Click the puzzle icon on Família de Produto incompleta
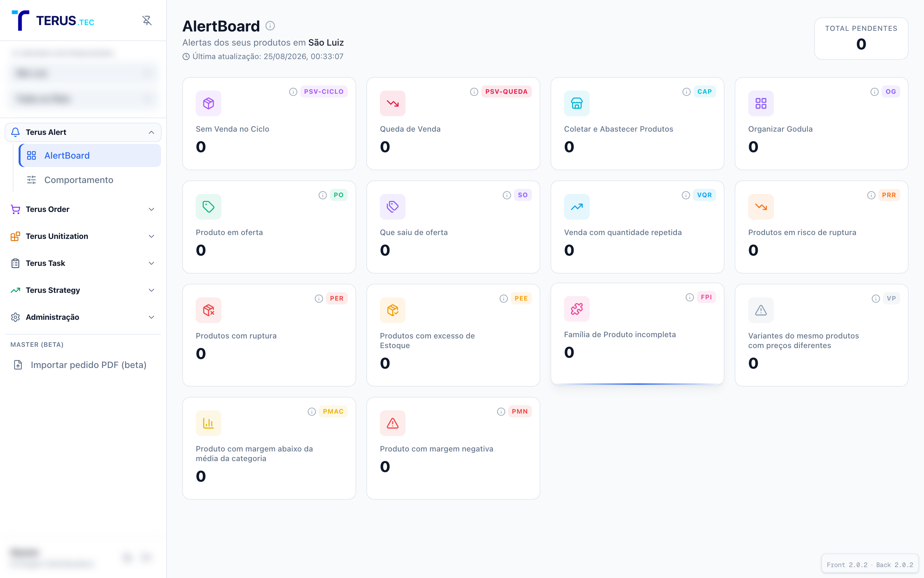Screen dimensions: 924x578 point(577,309)
